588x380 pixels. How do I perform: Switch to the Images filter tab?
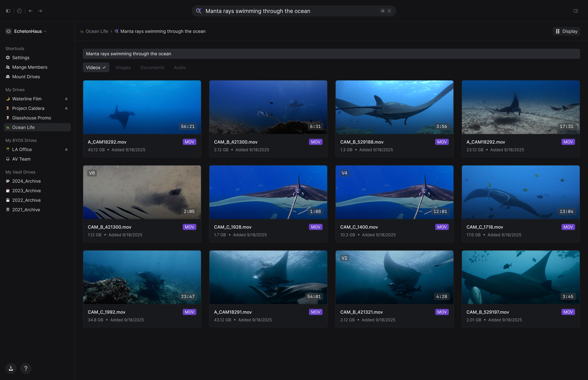pyautogui.click(x=123, y=67)
